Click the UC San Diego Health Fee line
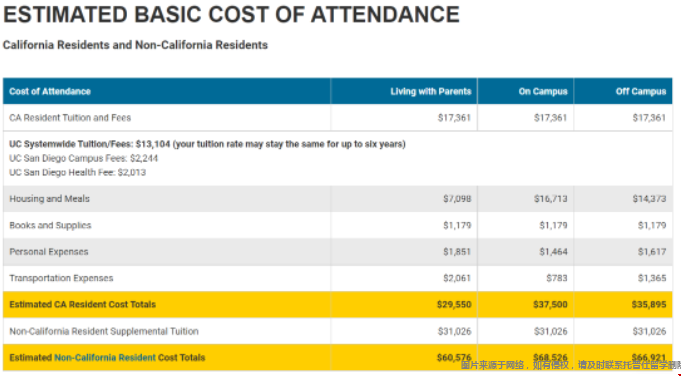 [x=77, y=172]
